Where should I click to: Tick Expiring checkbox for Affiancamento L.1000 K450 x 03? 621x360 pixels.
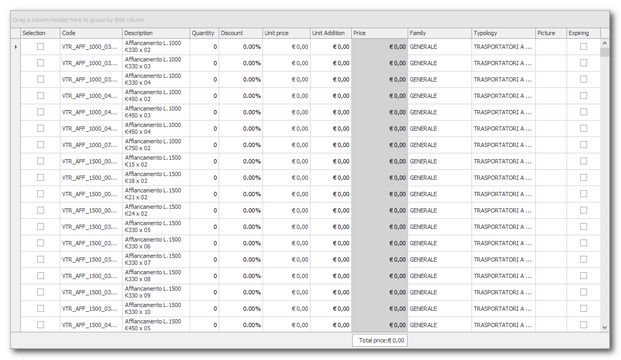[x=583, y=112]
